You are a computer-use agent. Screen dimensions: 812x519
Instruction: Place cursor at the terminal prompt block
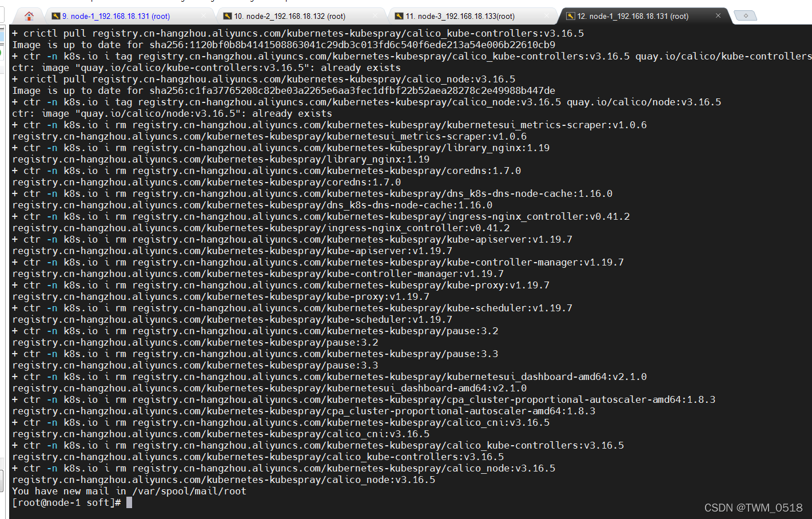coord(129,502)
